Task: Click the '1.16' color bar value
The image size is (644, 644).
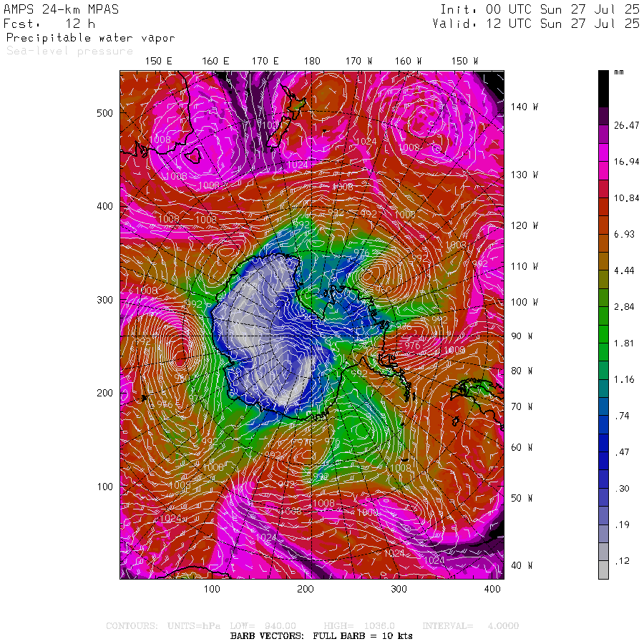Action: (624, 379)
